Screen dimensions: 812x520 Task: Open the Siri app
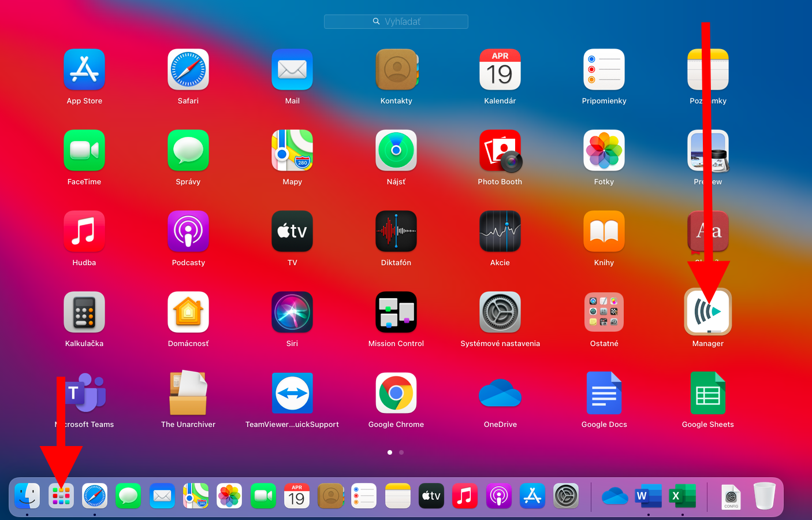[292, 313]
